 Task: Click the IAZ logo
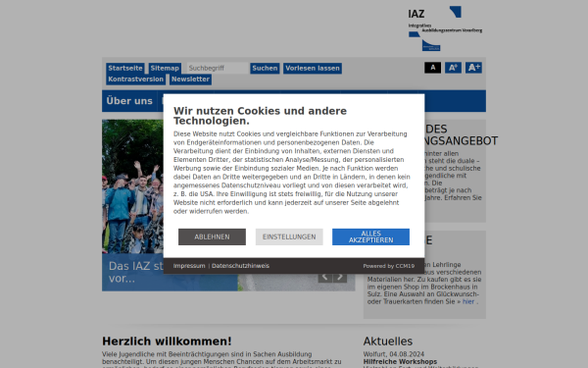[x=445, y=28]
